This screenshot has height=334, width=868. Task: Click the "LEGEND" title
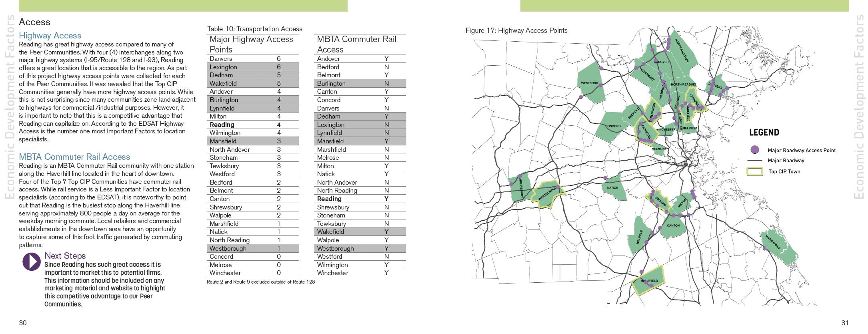pos(764,133)
